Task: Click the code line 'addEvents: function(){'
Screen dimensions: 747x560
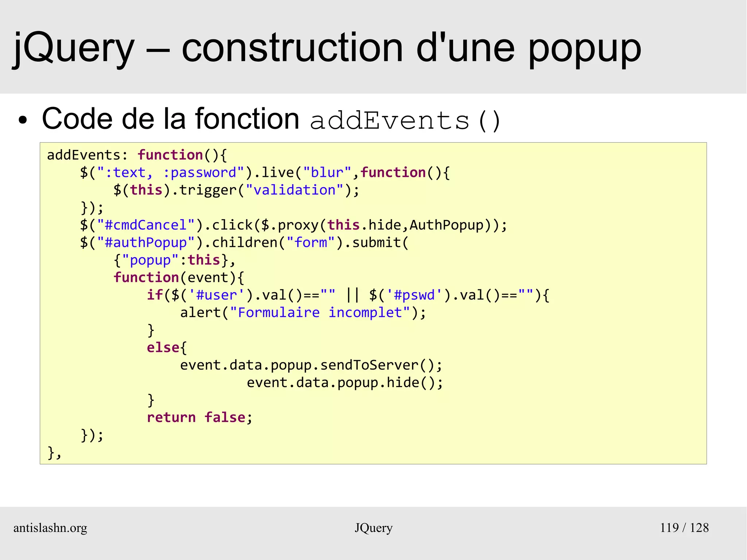Action: (x=137, y=155)
